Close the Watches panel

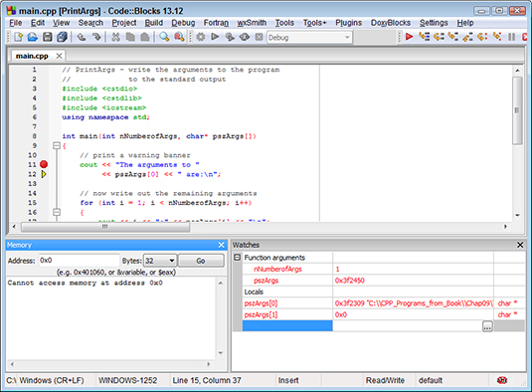520,245
